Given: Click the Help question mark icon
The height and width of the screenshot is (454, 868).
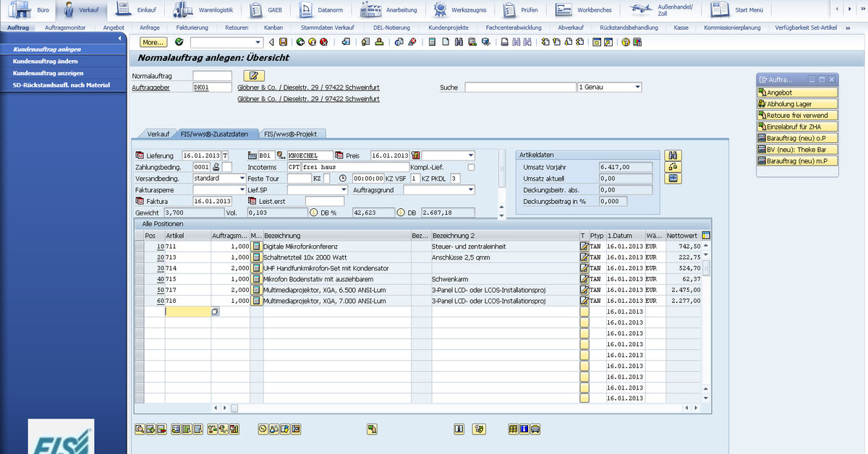Looking at the screenshot, I should coord(626,42).
